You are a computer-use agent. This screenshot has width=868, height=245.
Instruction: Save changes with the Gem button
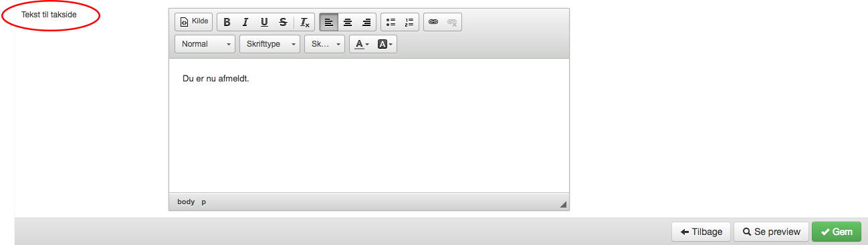point(837,232)
